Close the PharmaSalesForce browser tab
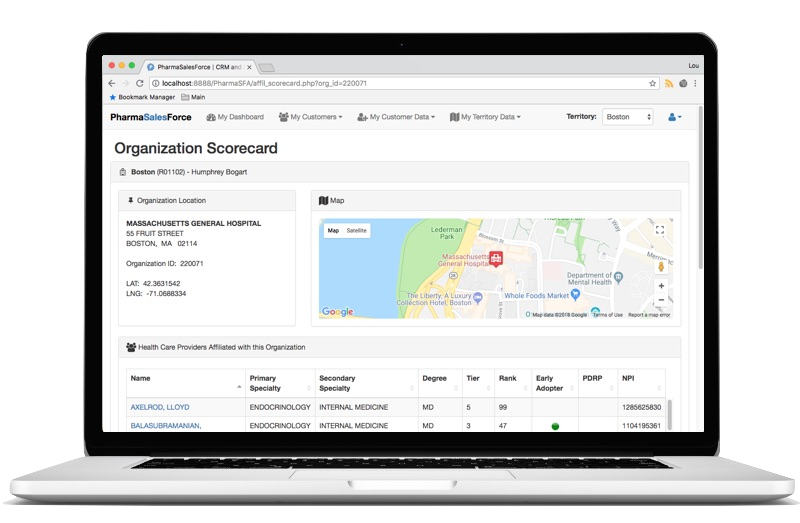800x523 pixels. pyautogui.click(x=249, y=67)
